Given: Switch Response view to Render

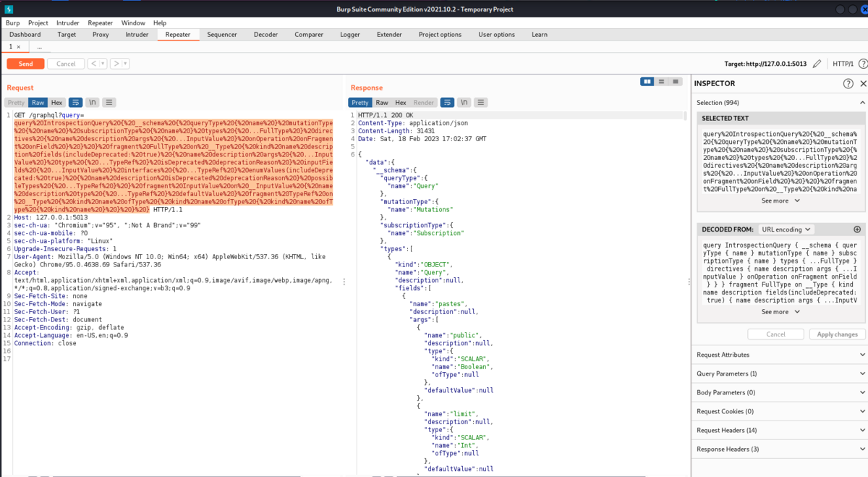Looking at the screenshot, I should click(x=424, y=103).
